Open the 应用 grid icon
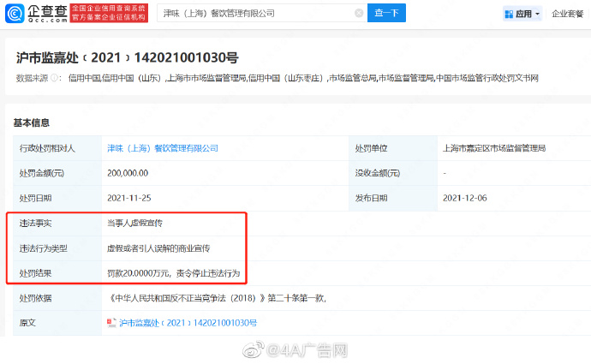The height and width of the screenshot is (364, 591). [x=509, y=14]
